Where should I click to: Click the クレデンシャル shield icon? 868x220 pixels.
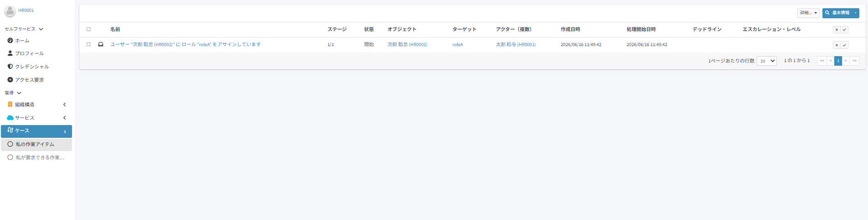tap(10, 67)
